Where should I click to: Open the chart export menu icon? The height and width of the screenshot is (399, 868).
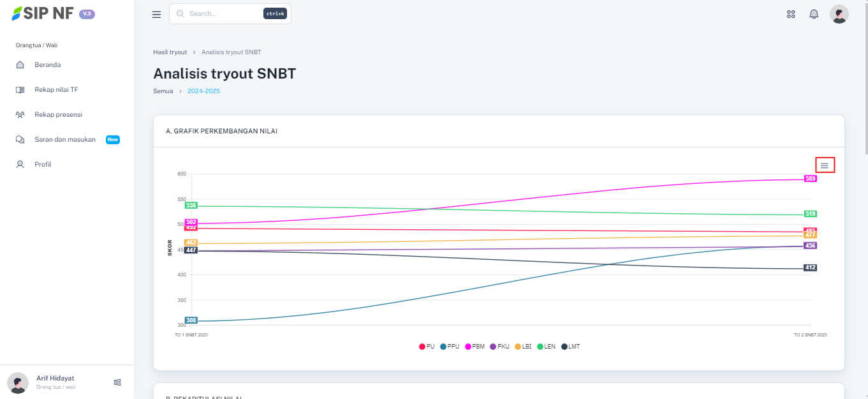tap(824, 165)
